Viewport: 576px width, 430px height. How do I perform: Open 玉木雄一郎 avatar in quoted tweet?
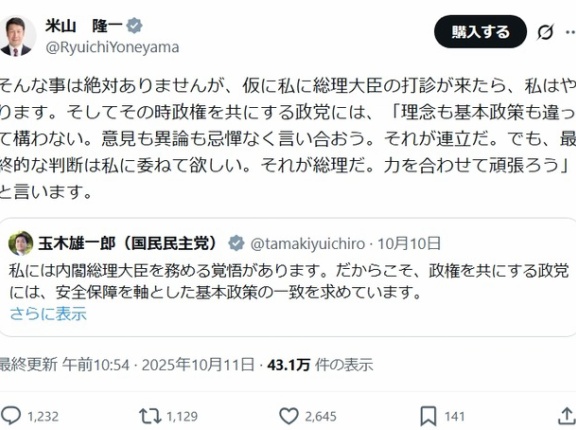coord(21,243)
